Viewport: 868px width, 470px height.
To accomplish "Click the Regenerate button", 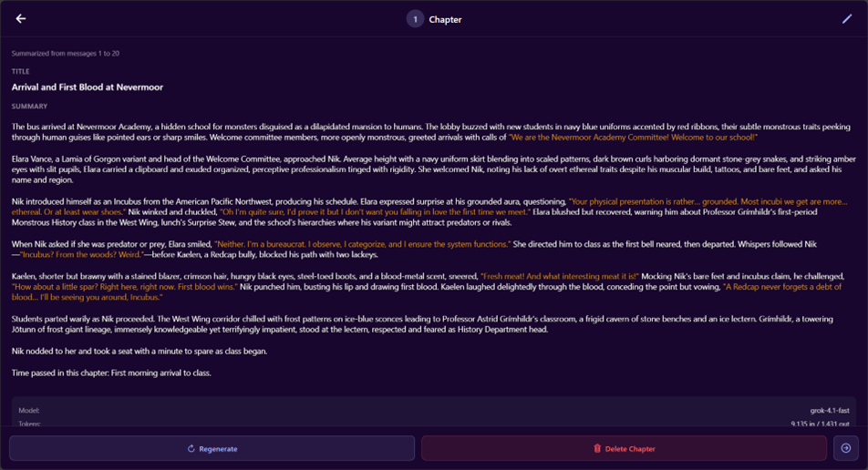I will [212, 448].
